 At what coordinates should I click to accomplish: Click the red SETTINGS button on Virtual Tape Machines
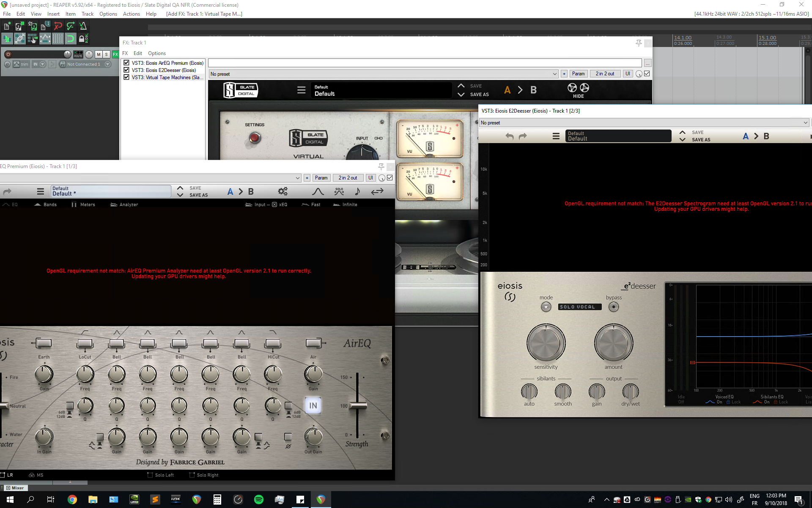[255, 138]
